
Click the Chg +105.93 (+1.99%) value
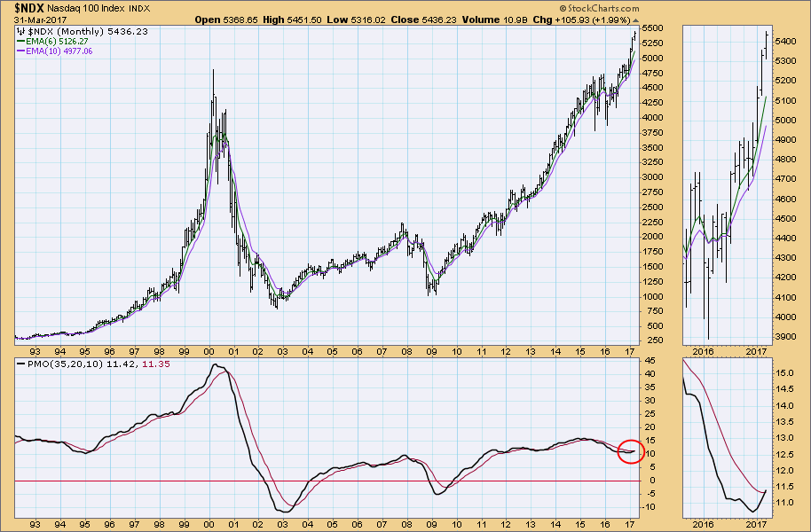click(581, 20)
